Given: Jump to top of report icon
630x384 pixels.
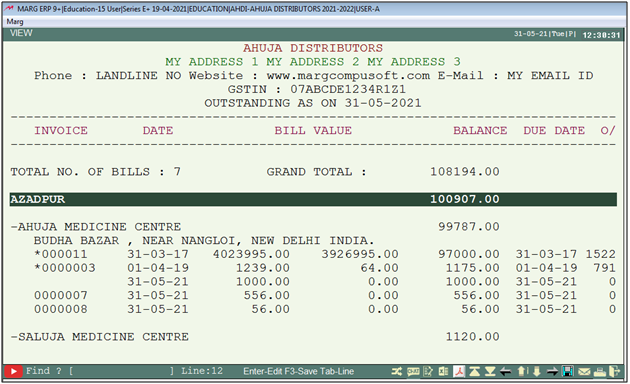Looking at the screenshot, I should click(x=475, y=372).
